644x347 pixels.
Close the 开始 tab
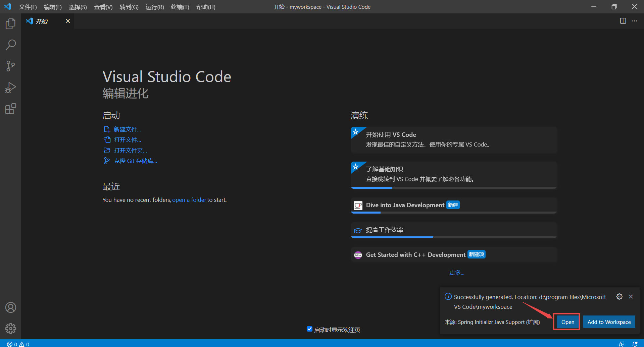click(68, 21)
